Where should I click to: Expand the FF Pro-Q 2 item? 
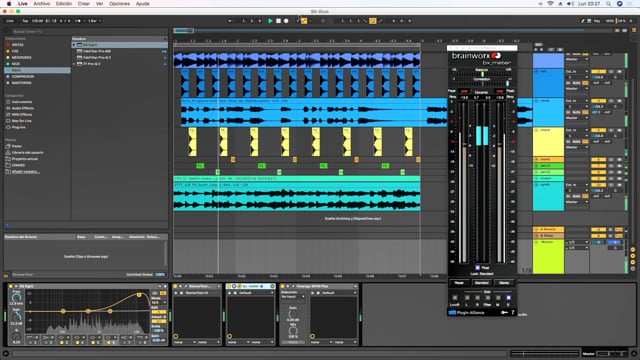tap(74, 64)
